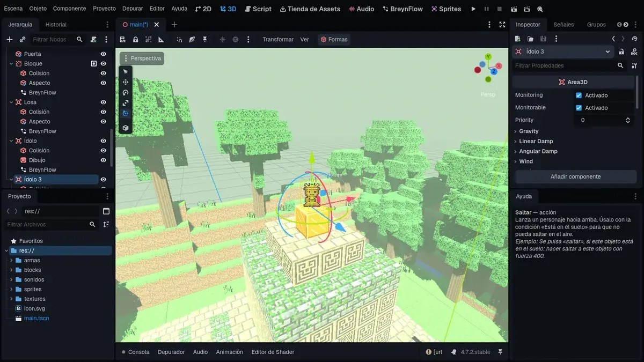Uncheck the Monitoring checkbox
This screenshot has width=644, height=362.
579,95
